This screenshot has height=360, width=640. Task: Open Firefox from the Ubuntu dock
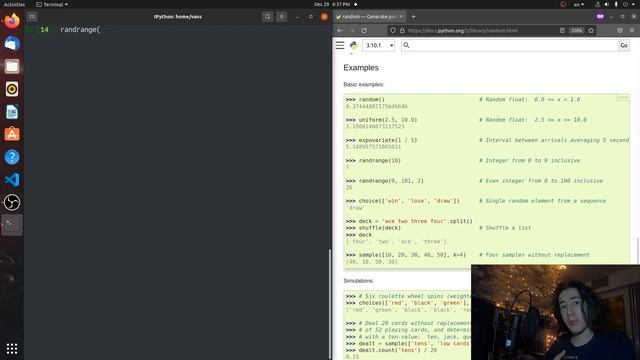click(12, 21)
